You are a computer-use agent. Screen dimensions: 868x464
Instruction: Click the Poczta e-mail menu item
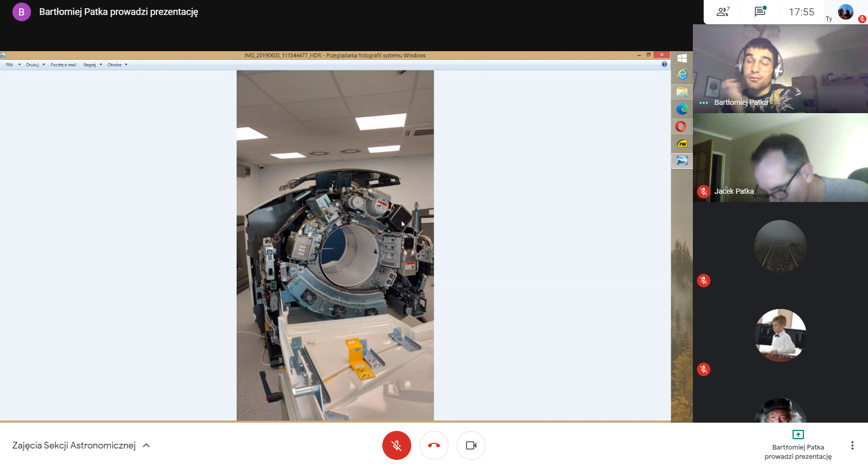[x=64, y=65]
